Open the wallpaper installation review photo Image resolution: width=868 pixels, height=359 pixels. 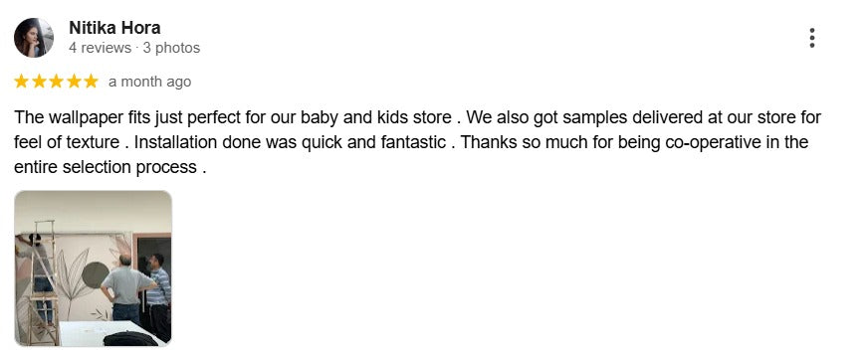coord(93,269)
